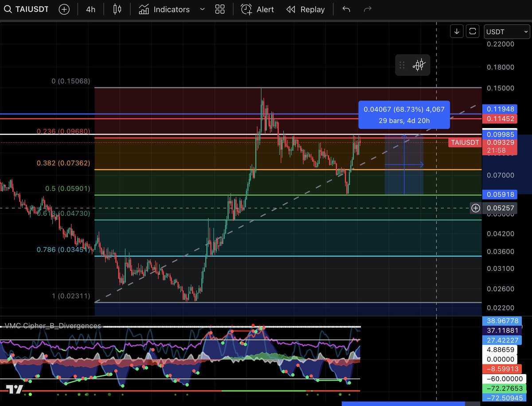Expand the indicator favorites chevron
This screenshot has height=406, width=532.
[202, 9]
